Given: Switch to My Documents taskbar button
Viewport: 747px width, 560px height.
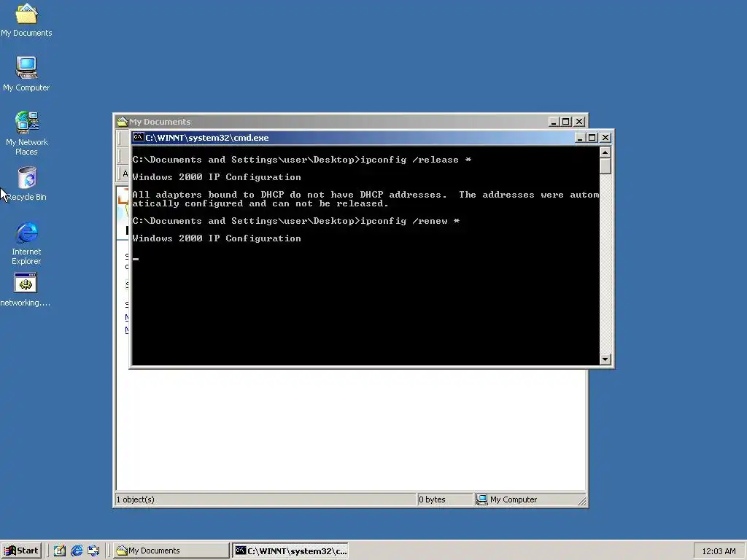Looking at the screenshot, I should [x=171, y=551].
